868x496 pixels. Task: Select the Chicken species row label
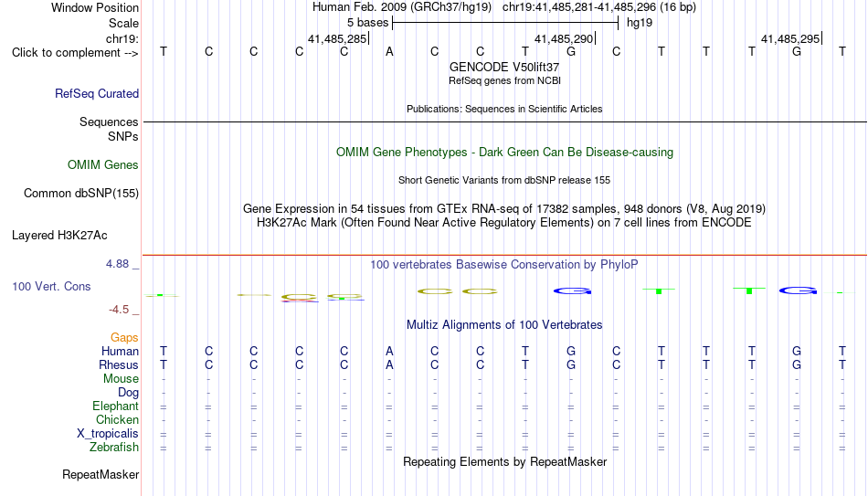tap(117, 419)
